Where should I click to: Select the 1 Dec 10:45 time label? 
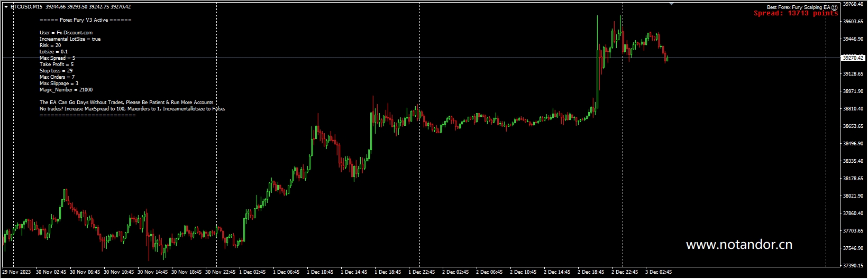(x=320, y=273)
